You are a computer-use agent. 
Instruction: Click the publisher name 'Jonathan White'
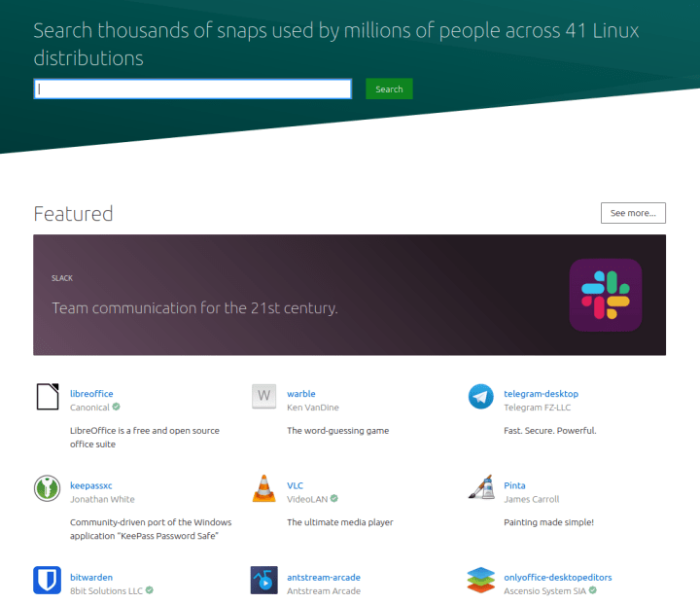pos(102,499)
